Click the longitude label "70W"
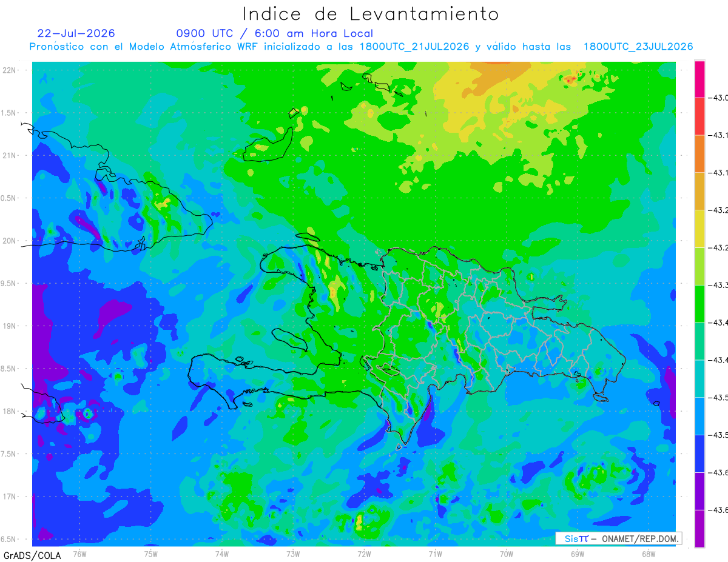This screenshot has width=728, height=562. tap(507, 554)
